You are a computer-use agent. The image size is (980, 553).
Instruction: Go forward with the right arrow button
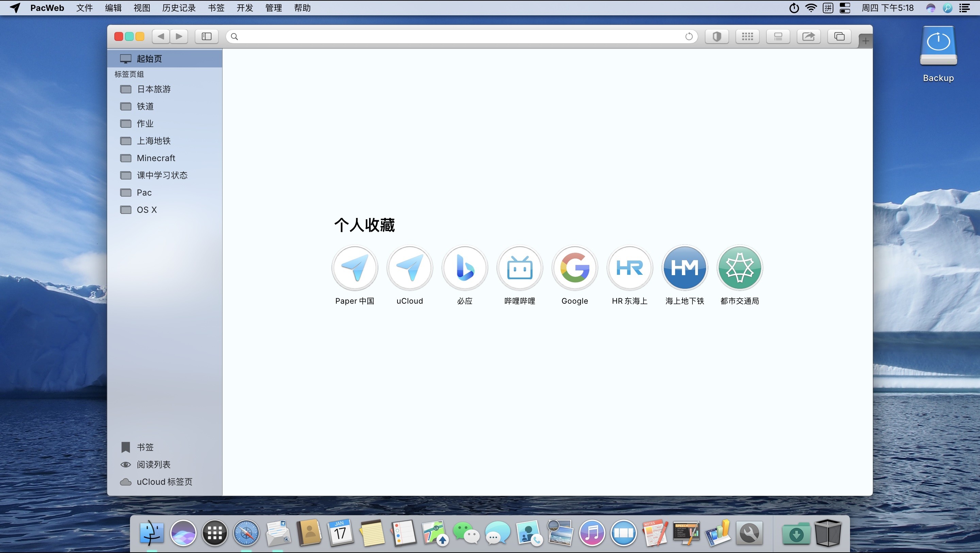(x=179, y=36)
